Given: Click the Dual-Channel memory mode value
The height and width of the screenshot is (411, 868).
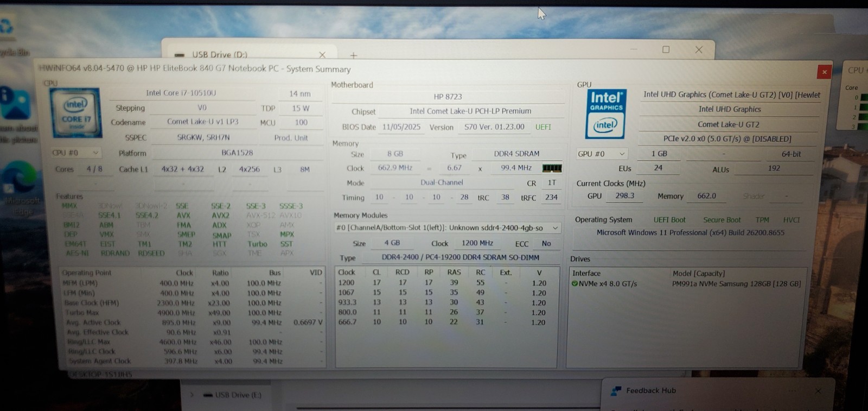Looking at the screenshot, I should click(x=442, y=182).
